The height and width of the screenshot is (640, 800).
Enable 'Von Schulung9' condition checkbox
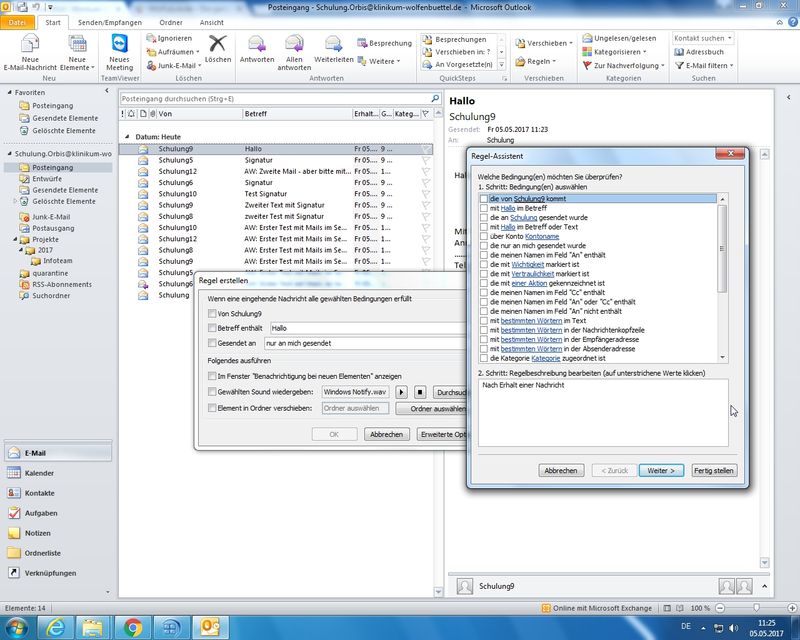pos(210,314)
